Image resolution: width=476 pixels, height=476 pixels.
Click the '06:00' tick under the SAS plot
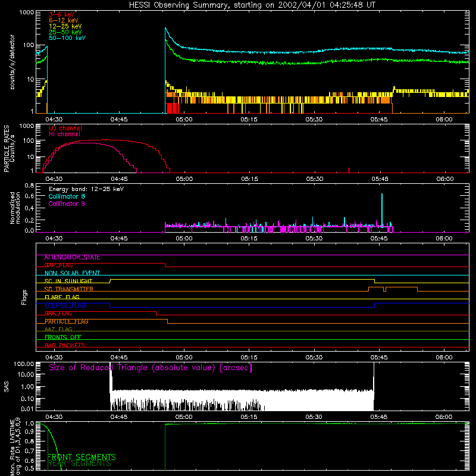pyautogui.click(x=444, y=417)
